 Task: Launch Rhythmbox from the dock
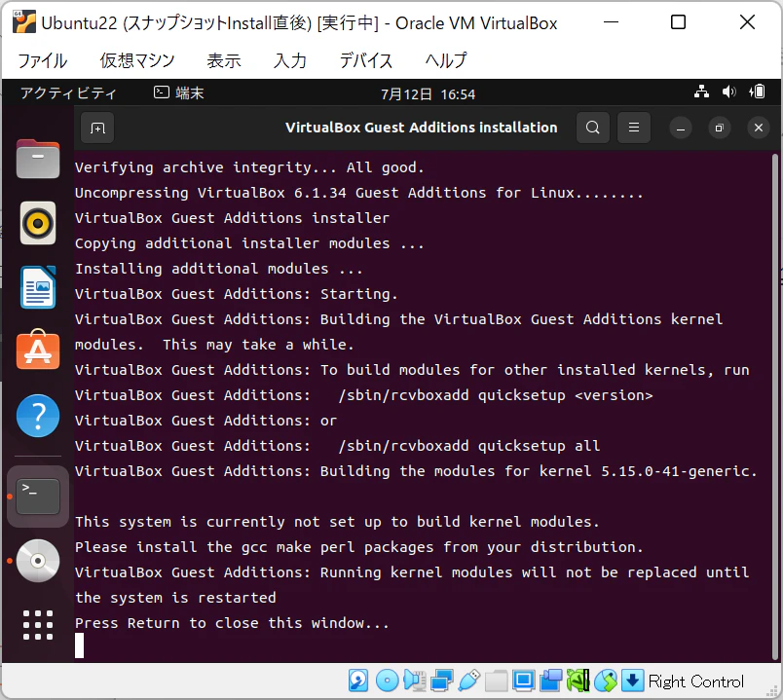[x=38, y=223]
